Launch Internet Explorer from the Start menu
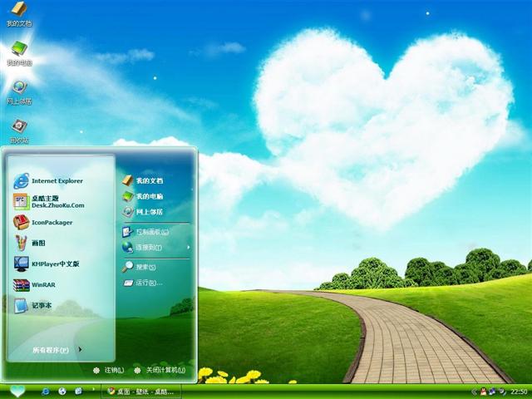532x399 pixels. (48, 181)
